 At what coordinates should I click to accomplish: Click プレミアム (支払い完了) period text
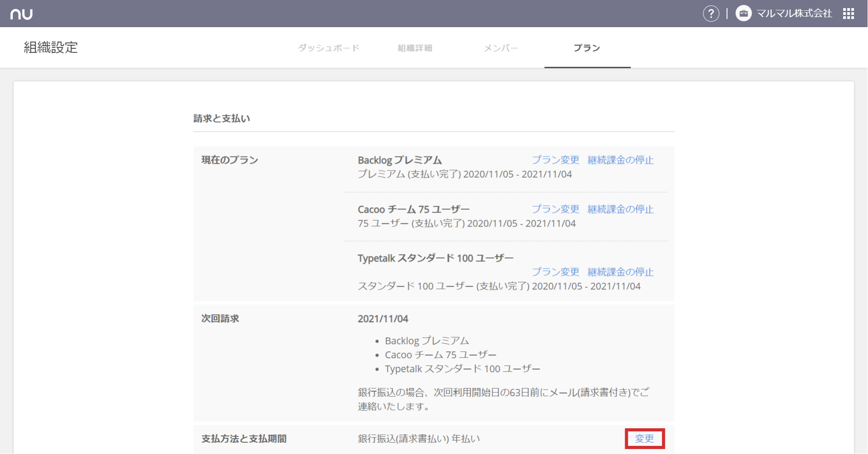tap(465, 175)
